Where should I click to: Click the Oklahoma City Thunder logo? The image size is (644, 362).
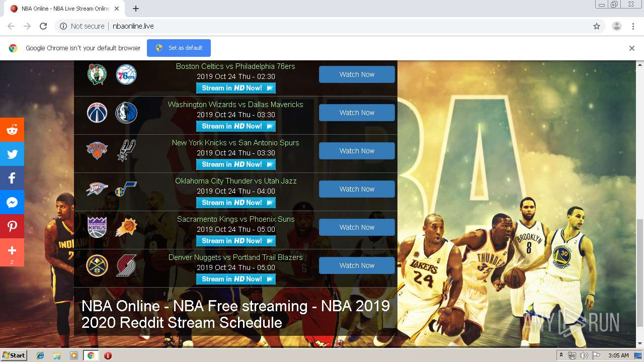[x=97, y=189]
